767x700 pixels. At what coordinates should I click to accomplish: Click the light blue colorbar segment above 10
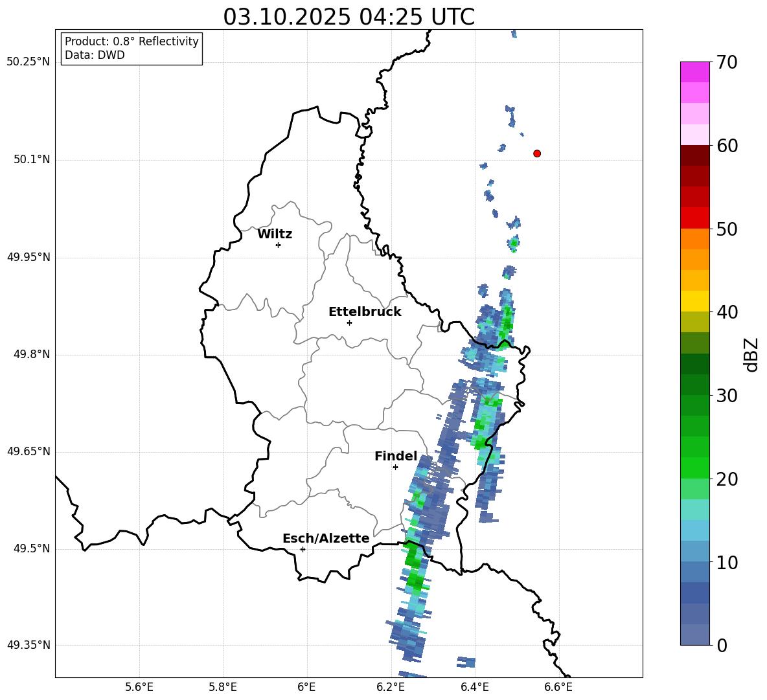point(694,530)
